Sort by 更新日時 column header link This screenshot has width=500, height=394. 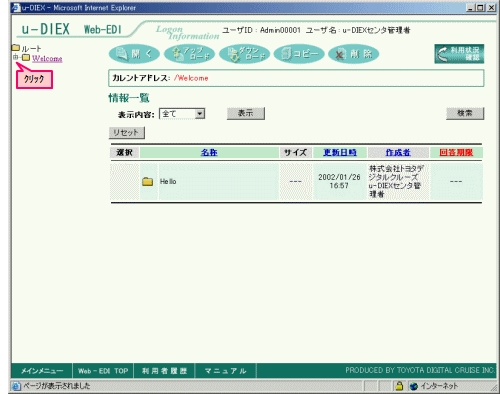click(x=340, y=153)
